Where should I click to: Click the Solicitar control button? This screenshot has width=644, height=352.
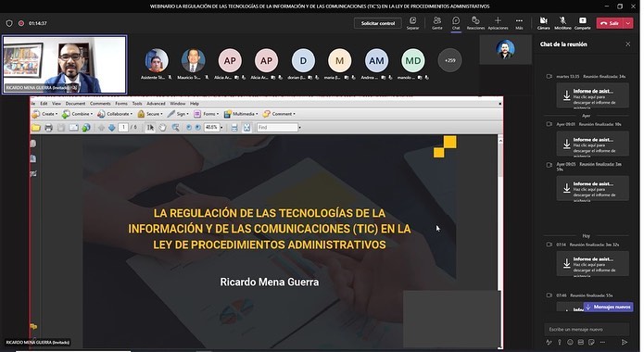click(378, 23)
